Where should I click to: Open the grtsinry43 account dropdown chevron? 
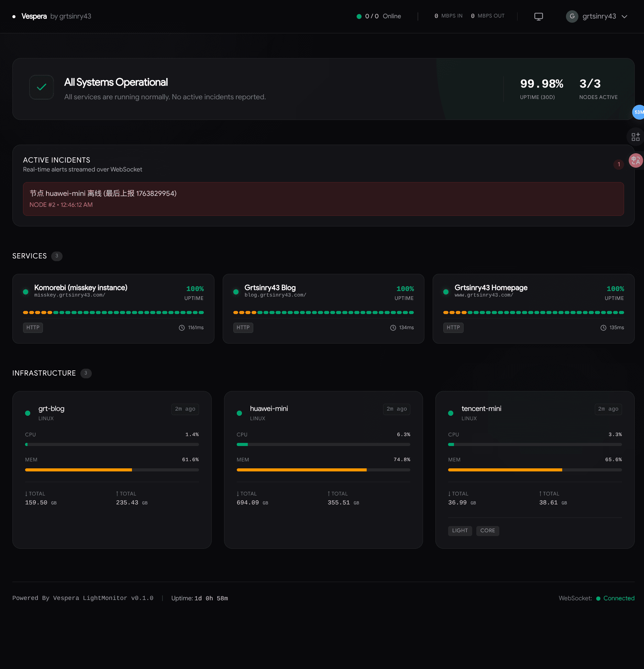tap(624, 16)
